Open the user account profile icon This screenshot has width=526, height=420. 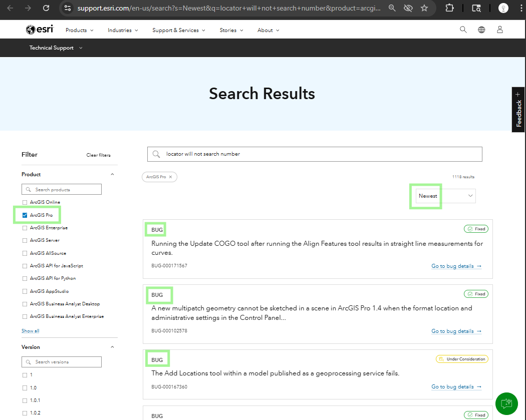point(499,30)
